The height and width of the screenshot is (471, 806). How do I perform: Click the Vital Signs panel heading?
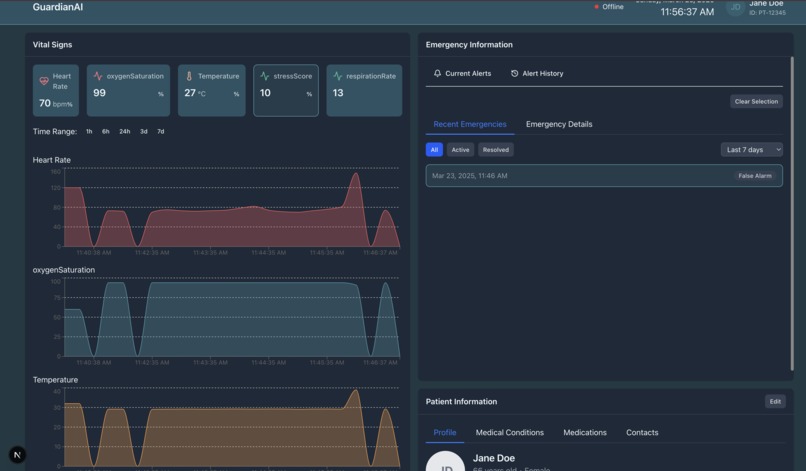tap(52, 45)
